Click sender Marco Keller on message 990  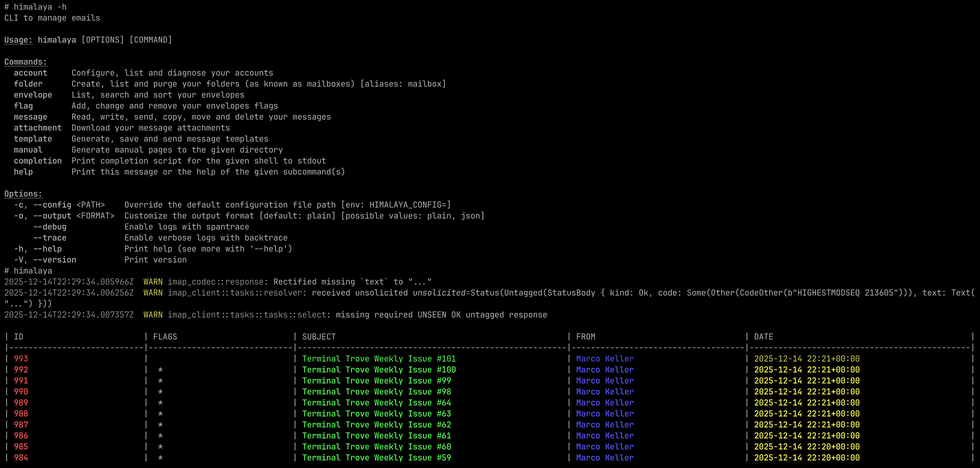pos(605,391)
